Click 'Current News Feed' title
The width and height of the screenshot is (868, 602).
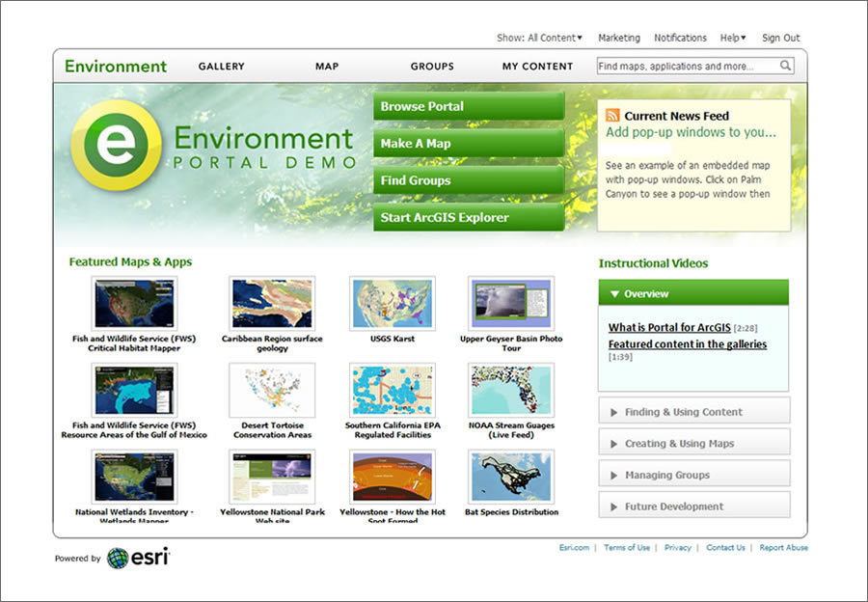point(676,116)
